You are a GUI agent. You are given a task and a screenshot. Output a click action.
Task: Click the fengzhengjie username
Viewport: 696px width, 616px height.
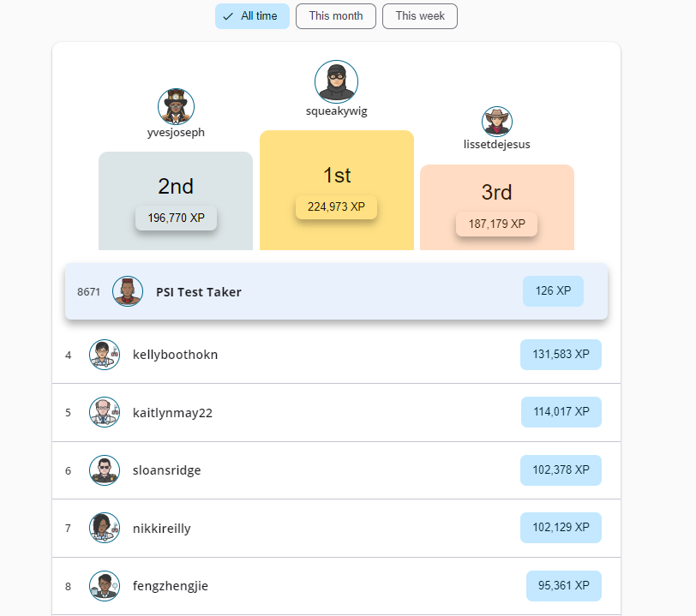point(171,586)
